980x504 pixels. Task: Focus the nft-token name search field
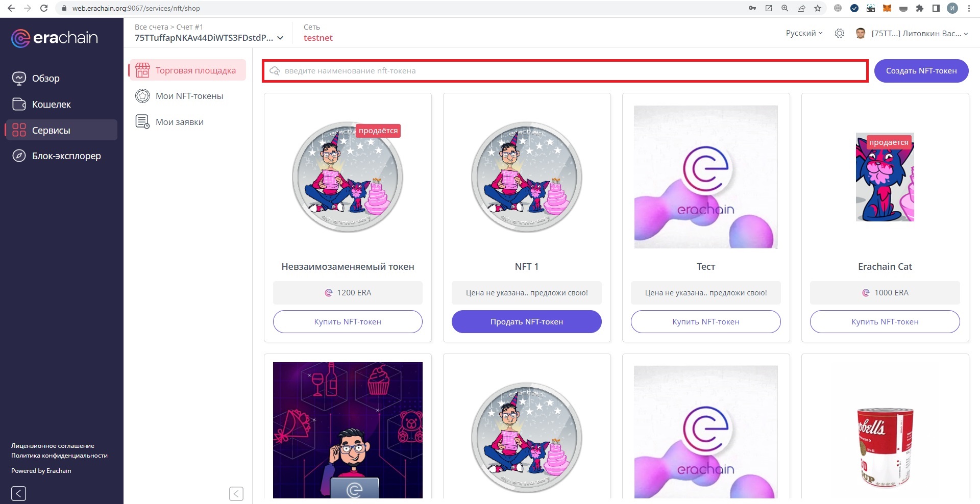pyautogui.click(x=565, y=71)
